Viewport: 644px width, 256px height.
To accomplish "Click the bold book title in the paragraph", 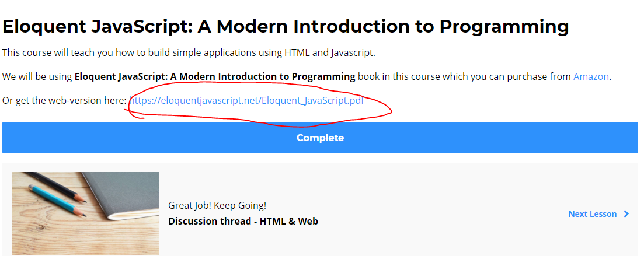I will pyautogui.click(x=215, y=76).
